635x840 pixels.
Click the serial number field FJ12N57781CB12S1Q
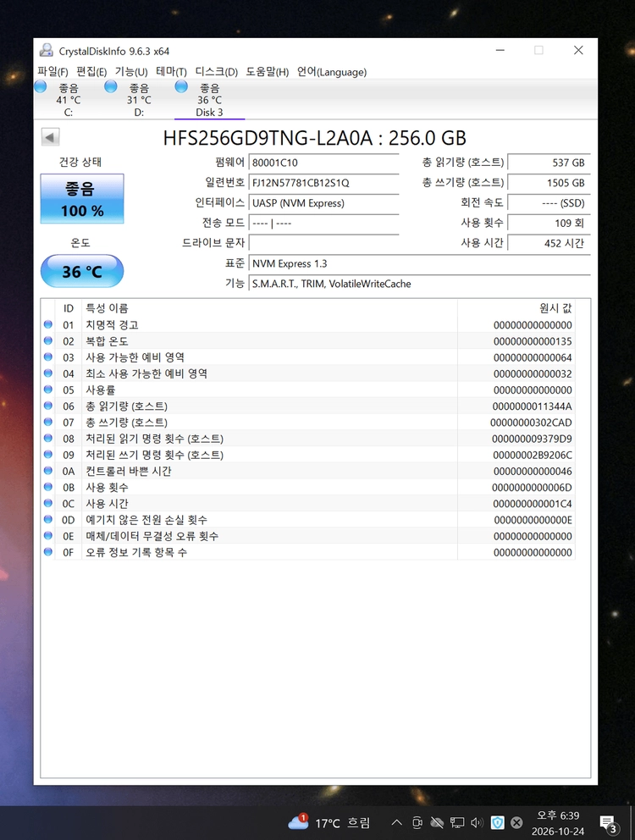pos(323,183)
